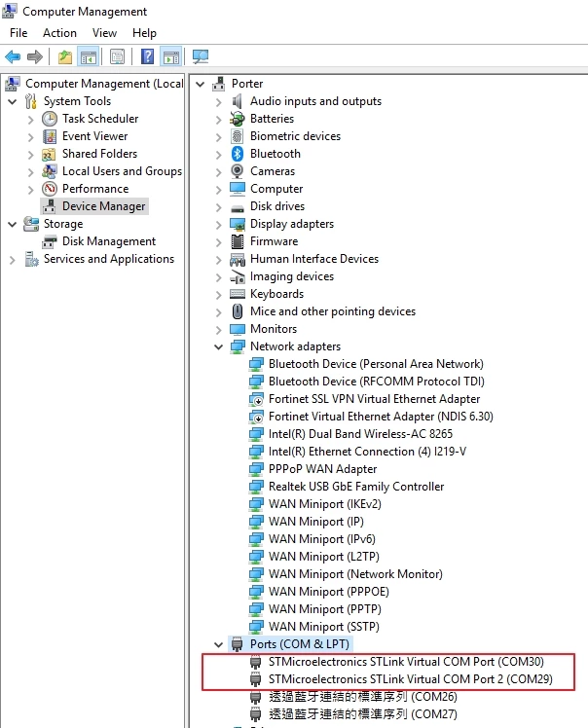This screenshot has height=728, width=588.
Task: Select WAN Miniport (SSTP)
Action: (324, 627)
